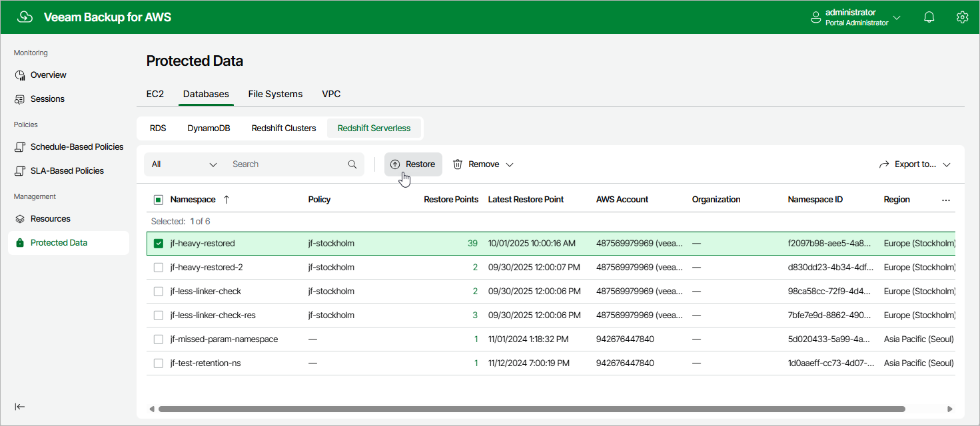Toggle the select-all checkbox in header

[x=159, y=200]
